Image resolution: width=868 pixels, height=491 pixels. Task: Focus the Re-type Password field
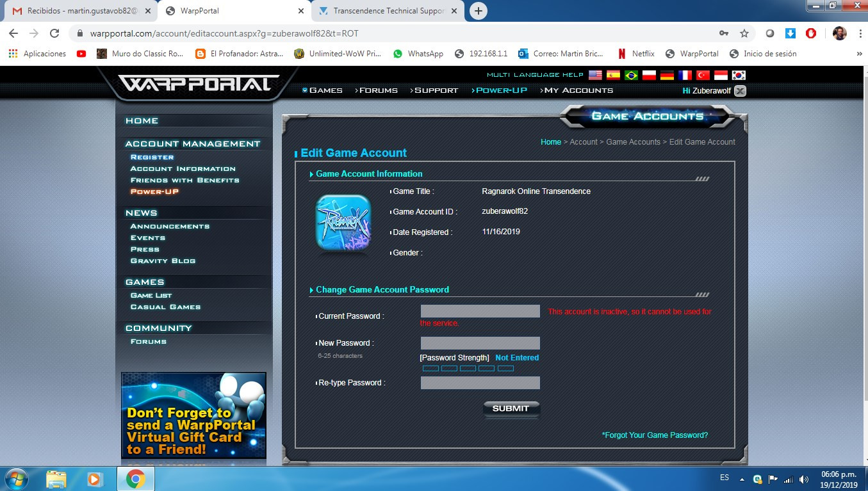(480, 383)
